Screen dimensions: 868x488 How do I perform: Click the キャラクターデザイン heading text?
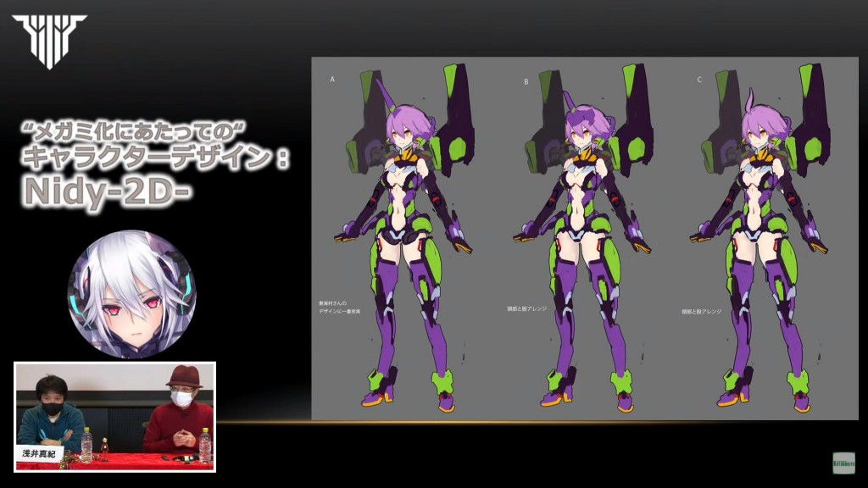pyautogui.click(x=153, y=158)
